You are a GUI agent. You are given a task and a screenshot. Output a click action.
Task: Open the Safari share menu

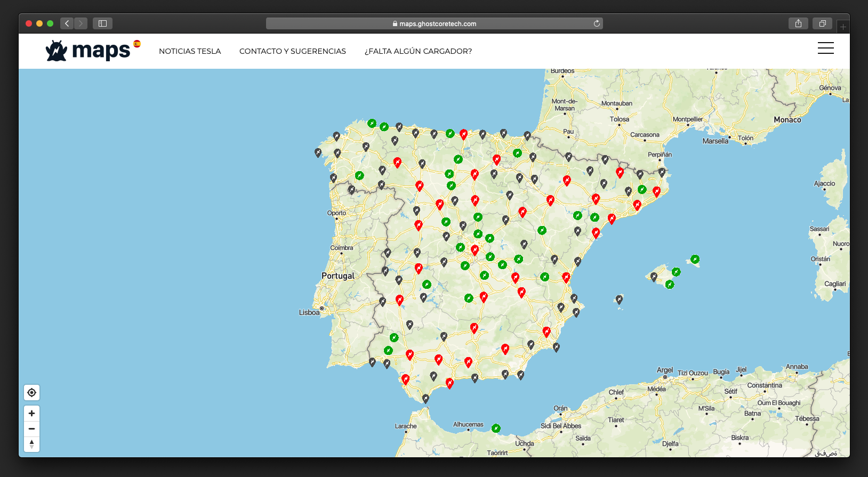coord(798,23)
